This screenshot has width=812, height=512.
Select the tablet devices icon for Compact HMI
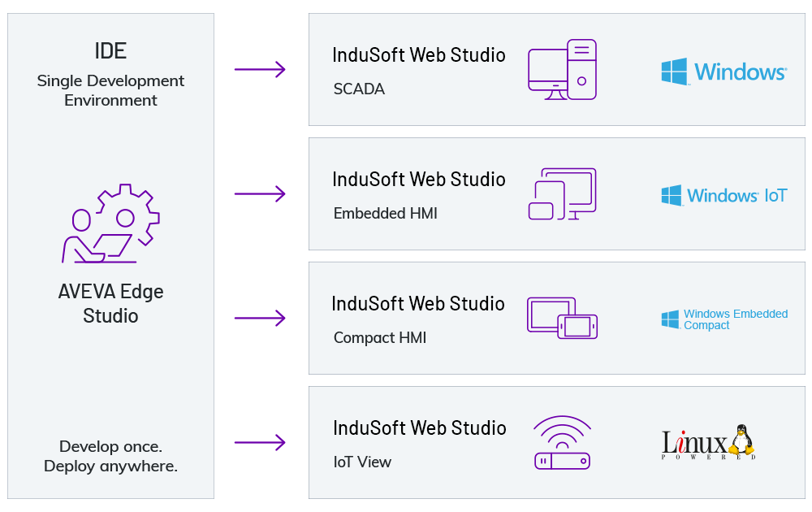pos(562,318)
